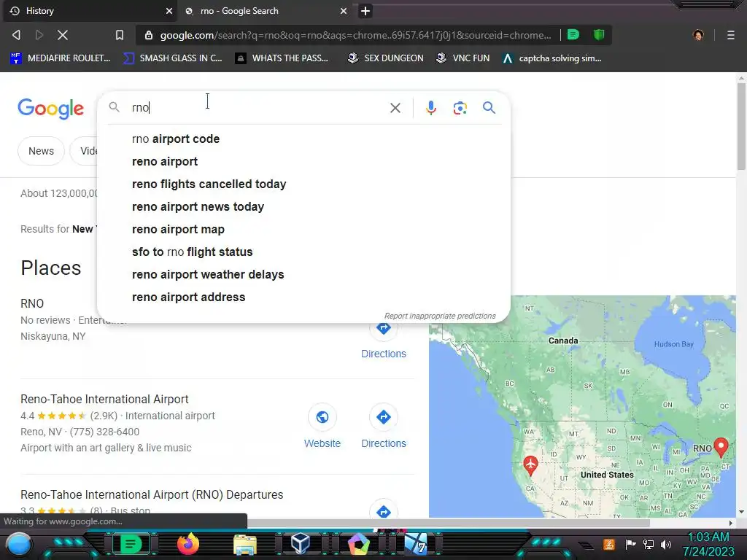
Task: Click the Google logo
Action: [51, 109]
